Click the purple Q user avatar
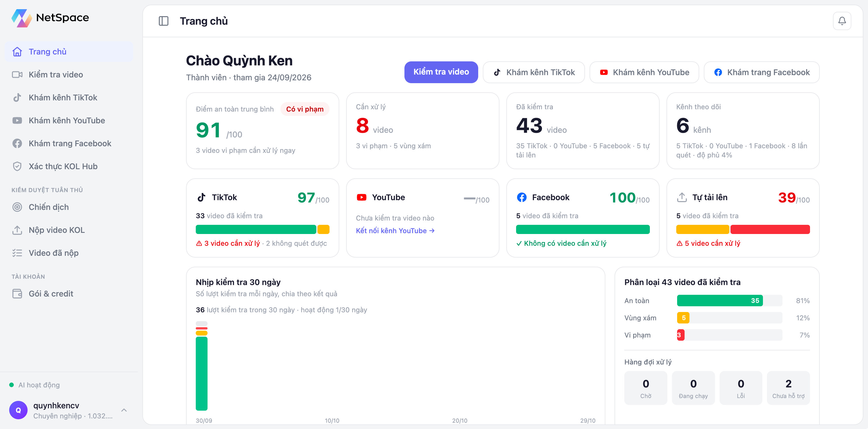Viewport: 868px width, 429px height. (18, 410)
